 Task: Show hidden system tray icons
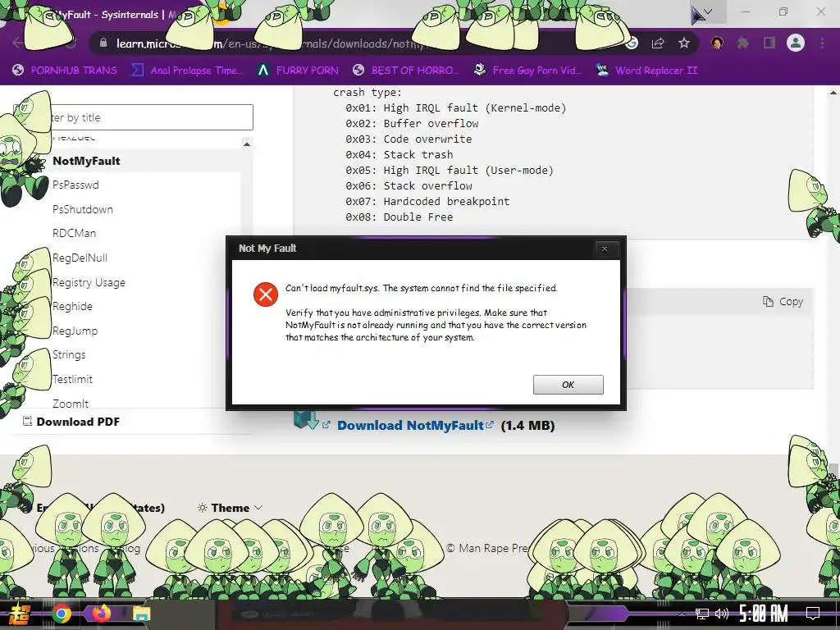[682, 614]
